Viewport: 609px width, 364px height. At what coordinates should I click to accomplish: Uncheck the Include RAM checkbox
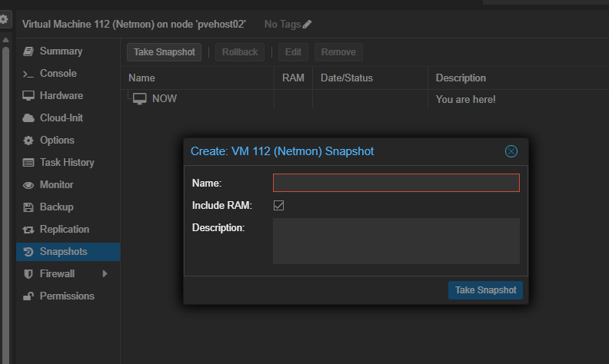[x=279, y=206]
